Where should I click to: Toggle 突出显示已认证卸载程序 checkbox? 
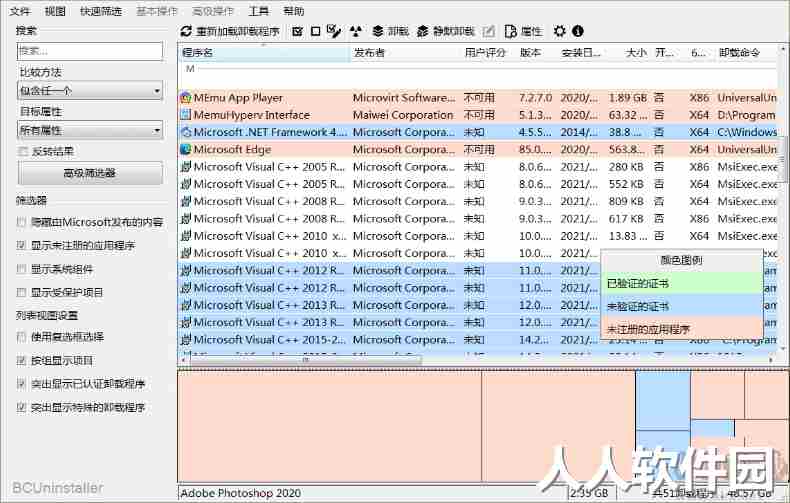point(22,384)
